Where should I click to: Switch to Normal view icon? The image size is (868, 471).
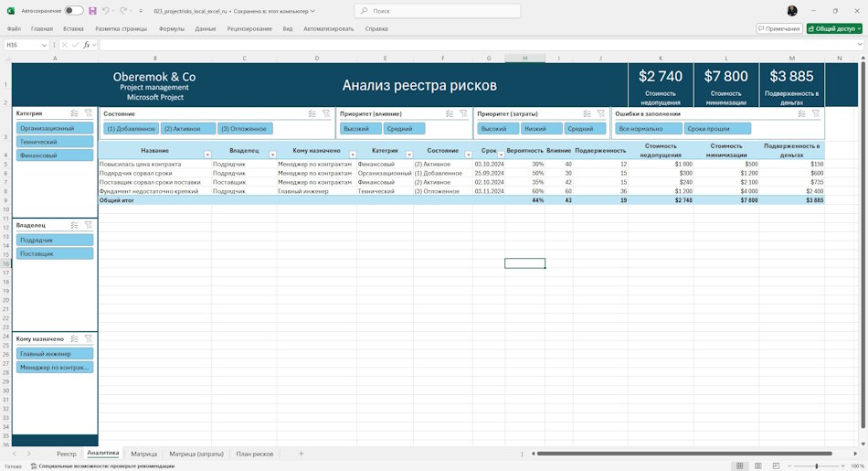[739, 466]
